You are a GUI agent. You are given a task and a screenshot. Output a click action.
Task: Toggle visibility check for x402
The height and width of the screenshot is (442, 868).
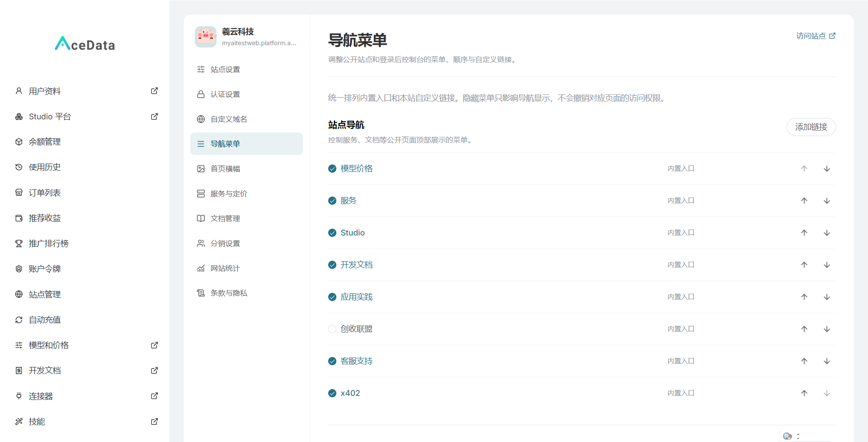tap(332, 393)
